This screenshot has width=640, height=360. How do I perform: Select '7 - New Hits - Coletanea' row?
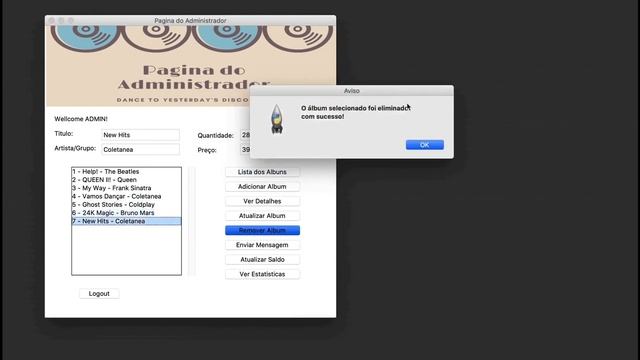[x=127, y=221]
